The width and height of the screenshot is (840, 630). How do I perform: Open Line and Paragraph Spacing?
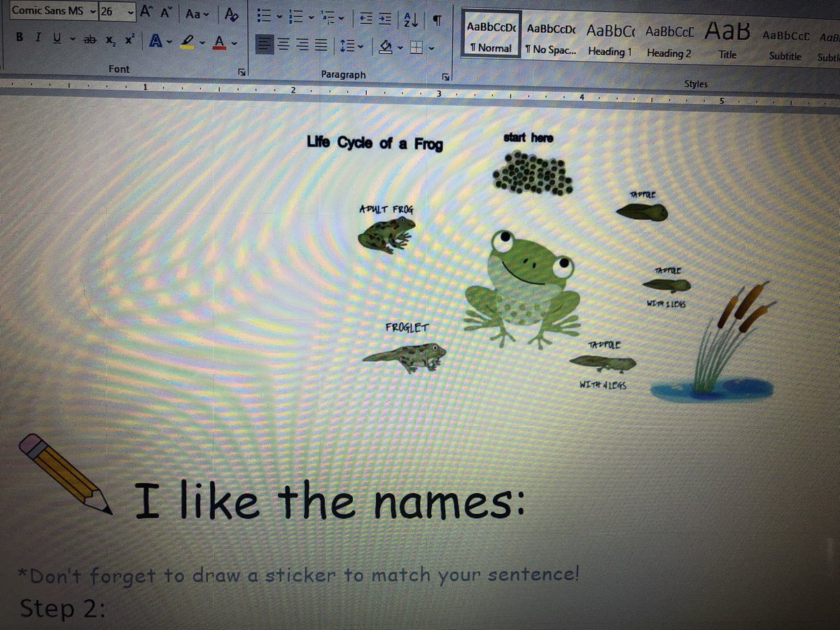coord(346,47)
